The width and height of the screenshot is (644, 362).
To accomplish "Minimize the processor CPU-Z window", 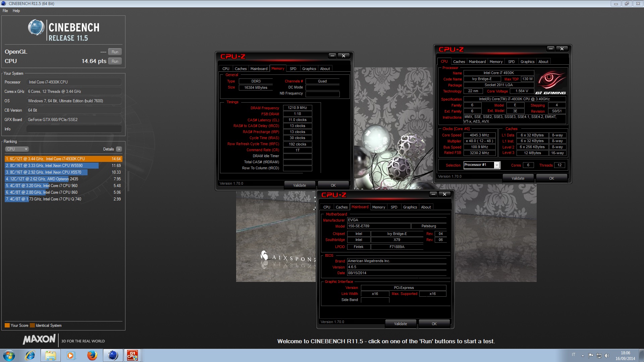I will tap(550, 49).
